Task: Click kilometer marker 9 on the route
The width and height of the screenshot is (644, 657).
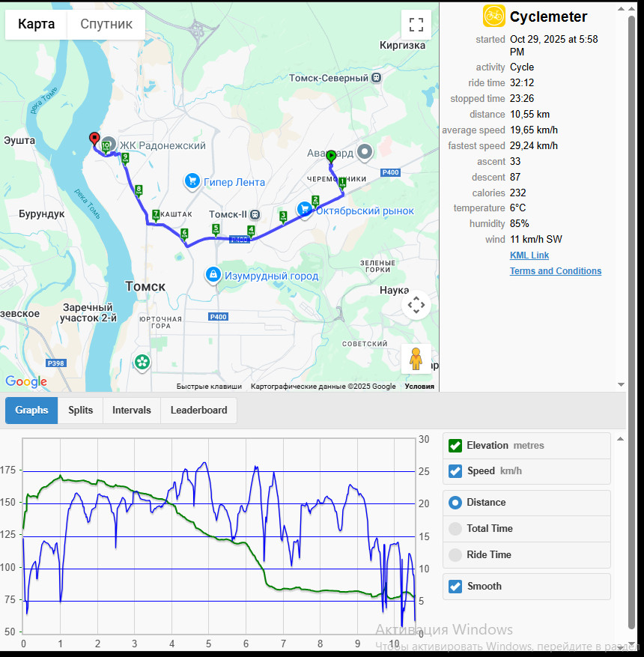Action: [125, 158]
